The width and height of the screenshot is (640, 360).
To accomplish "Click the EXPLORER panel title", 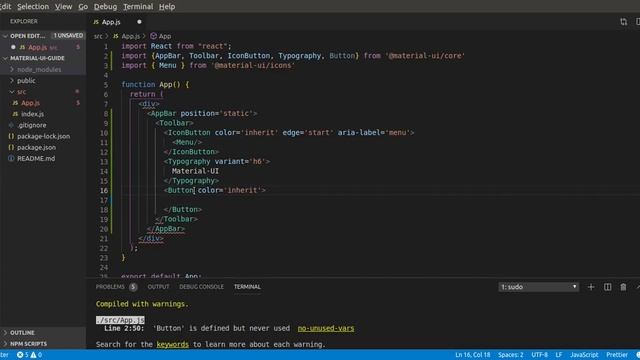I will [x=24, y=21].
